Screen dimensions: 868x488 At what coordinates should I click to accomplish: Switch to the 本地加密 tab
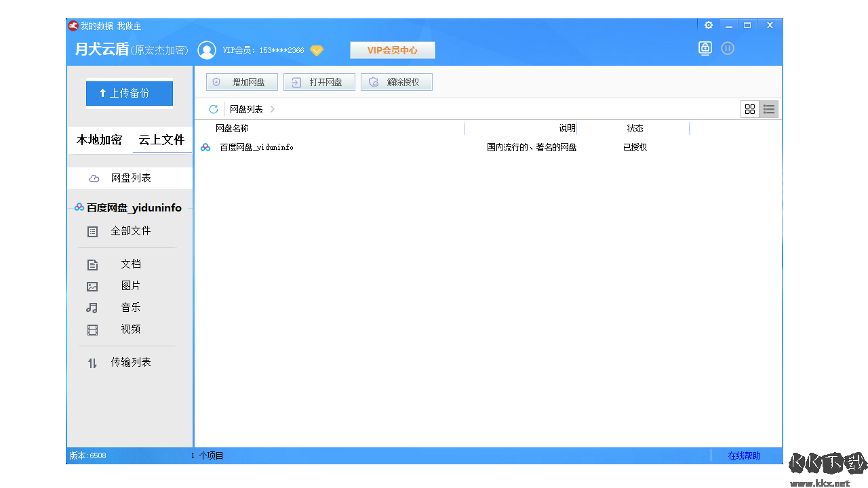(99, 140)
